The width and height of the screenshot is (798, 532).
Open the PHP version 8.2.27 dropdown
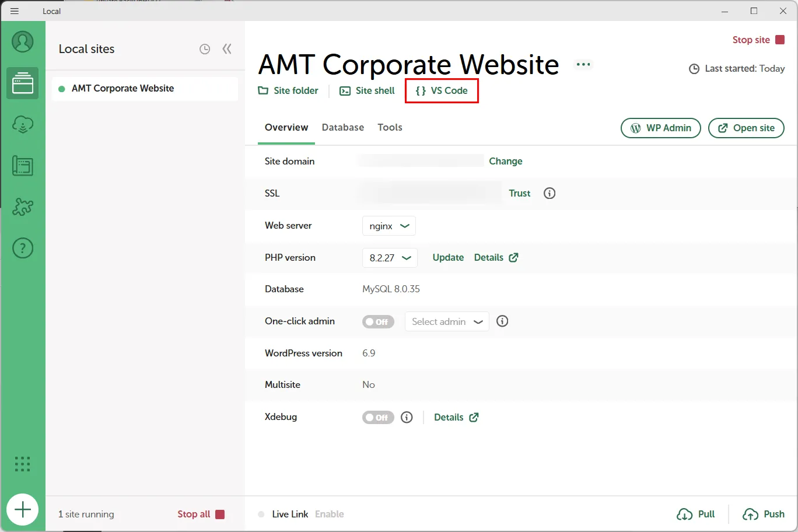[390, 258]
